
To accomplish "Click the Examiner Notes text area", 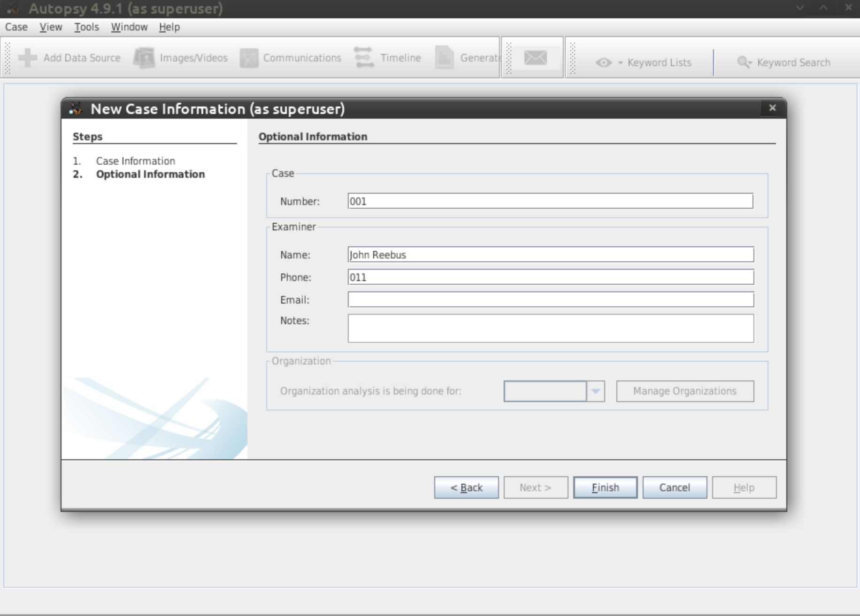I will coord(551,328).
